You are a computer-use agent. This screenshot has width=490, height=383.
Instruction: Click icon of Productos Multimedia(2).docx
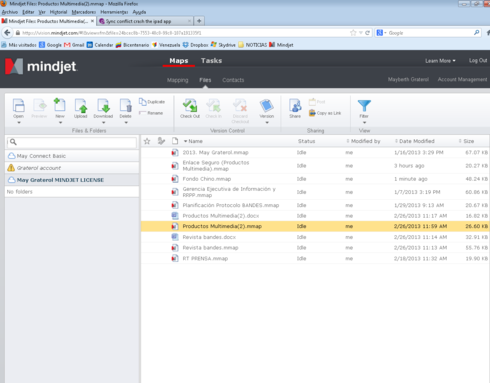(x=175, y=216)
